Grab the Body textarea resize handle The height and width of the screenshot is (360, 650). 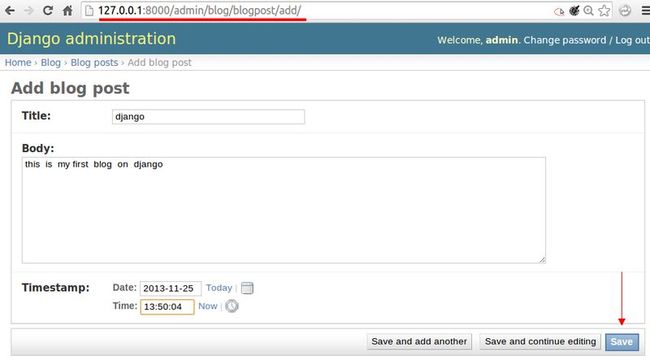tap(543, 260)
